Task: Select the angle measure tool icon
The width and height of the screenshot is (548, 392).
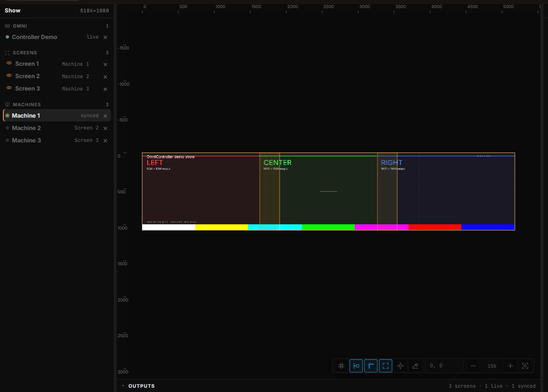Action: tap(415, 366)
